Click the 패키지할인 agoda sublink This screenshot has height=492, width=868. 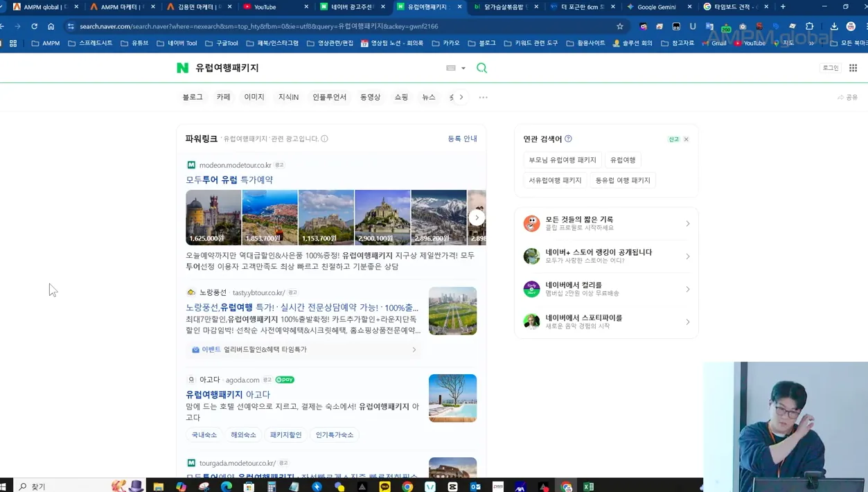pos(285,435)
